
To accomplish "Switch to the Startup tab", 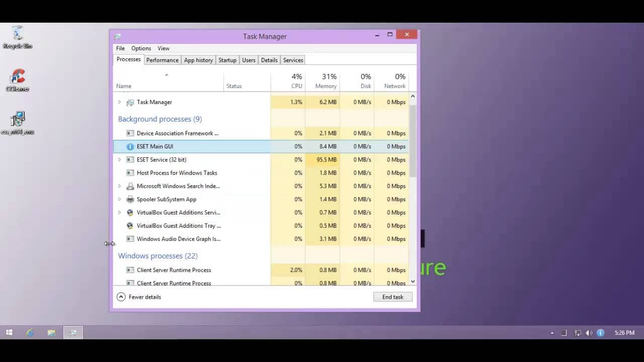I will 227,60.
